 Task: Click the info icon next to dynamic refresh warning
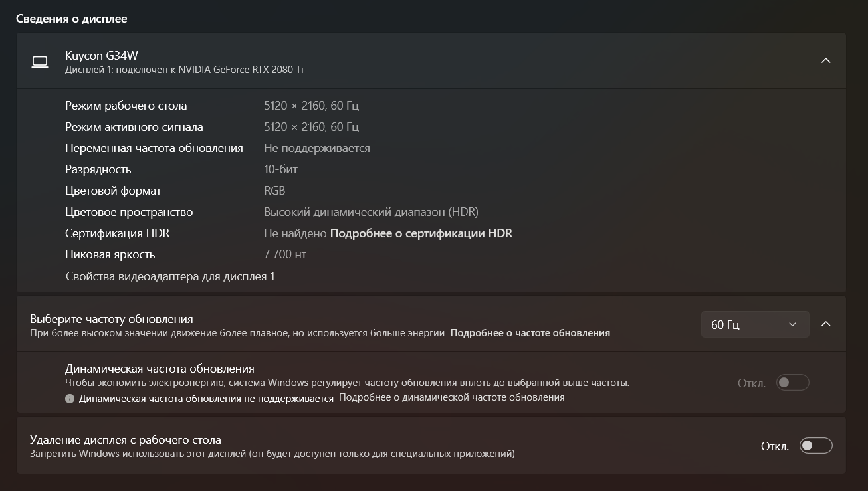70,399
